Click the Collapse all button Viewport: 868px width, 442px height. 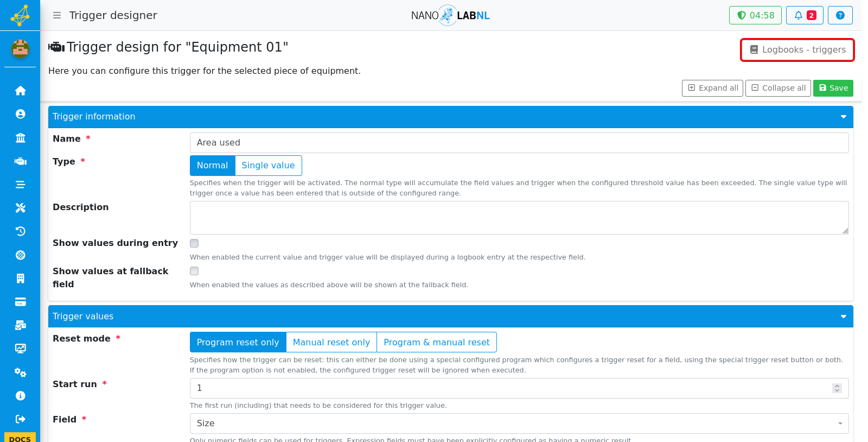pos(778,88)
